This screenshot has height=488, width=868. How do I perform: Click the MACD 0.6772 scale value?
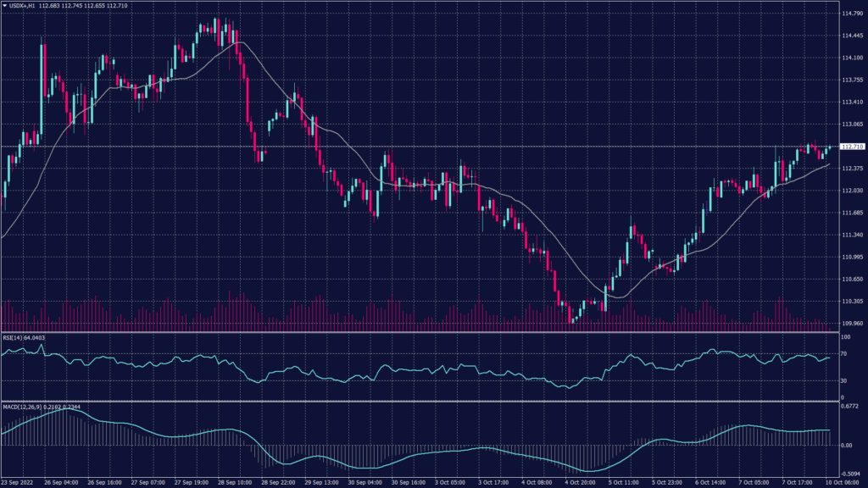coord(849,406)
